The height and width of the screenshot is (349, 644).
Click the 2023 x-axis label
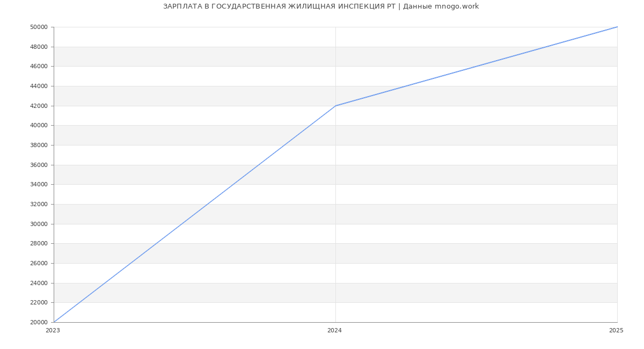[x=53, y=330]
